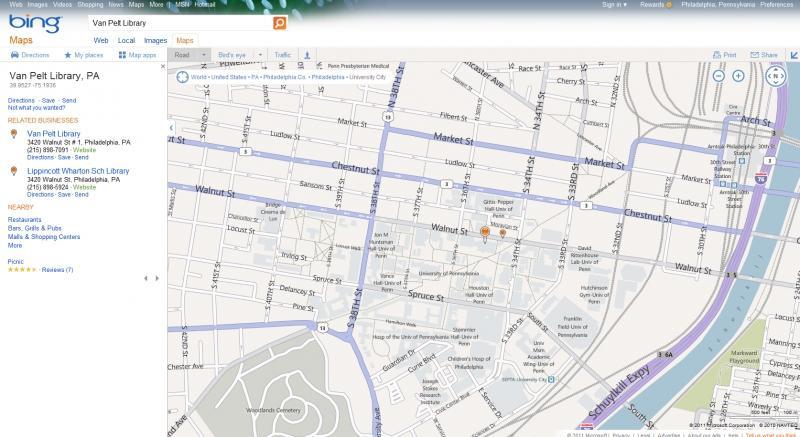Open the Road map style dropdown arrow
The width and height of the screenshot is (800, 437).
click(x=204, y=55)
